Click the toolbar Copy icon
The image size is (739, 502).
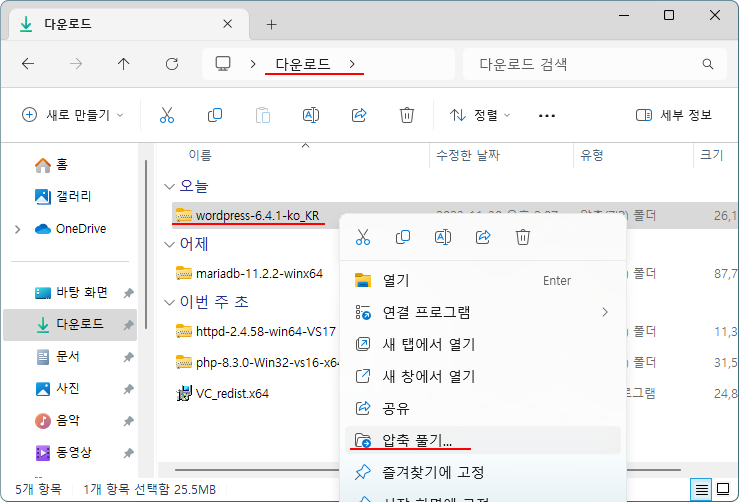tap(215, 115)
